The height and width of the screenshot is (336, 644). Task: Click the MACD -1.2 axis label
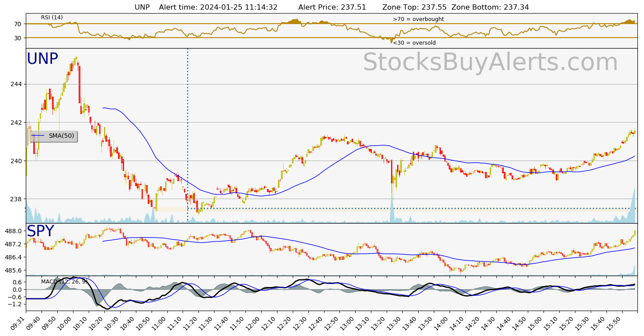(x=14, y=304)
